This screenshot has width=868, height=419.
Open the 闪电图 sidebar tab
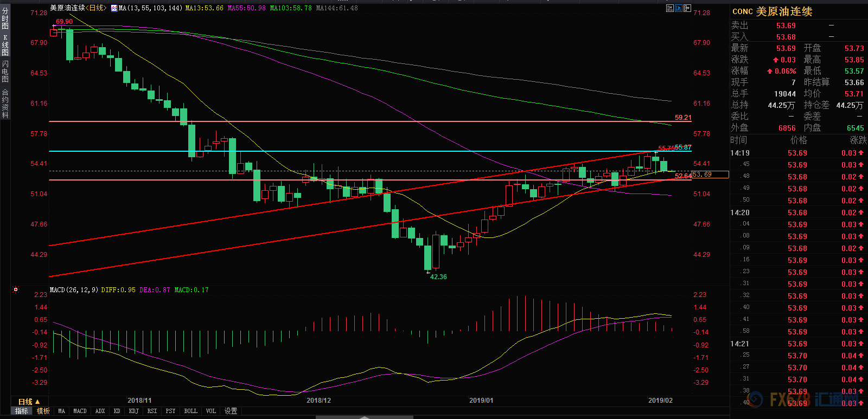[x=5, y=72]
